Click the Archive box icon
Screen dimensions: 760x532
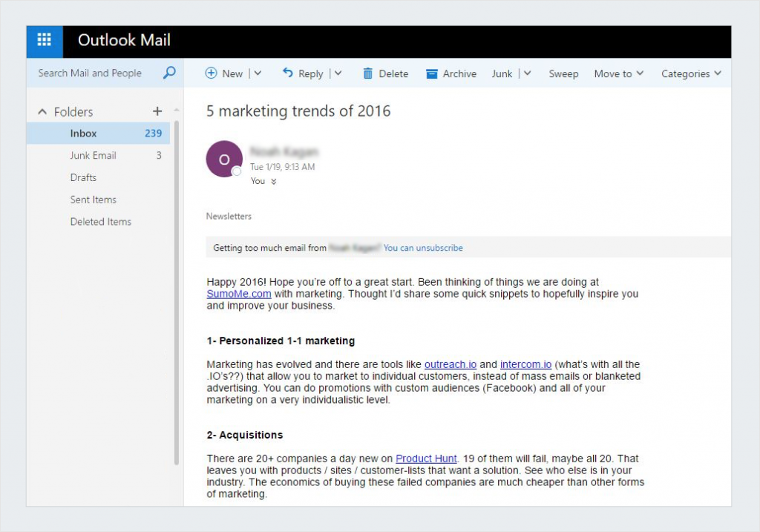pos(431,73)
